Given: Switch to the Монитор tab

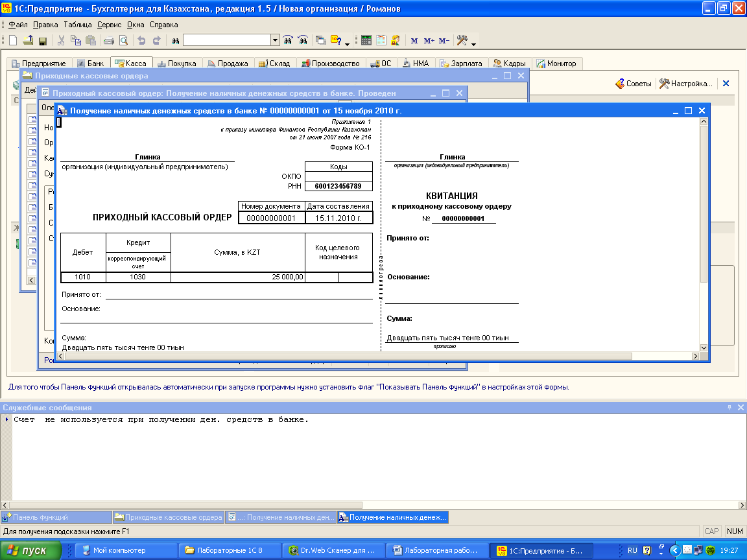Looking at the screenshot, I should [556, 64].
